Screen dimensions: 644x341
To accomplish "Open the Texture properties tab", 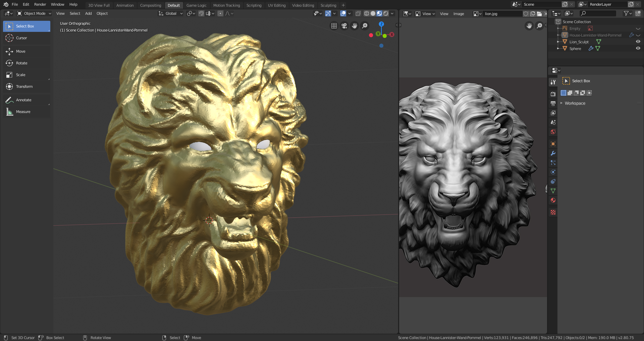I will coord(553,212).
